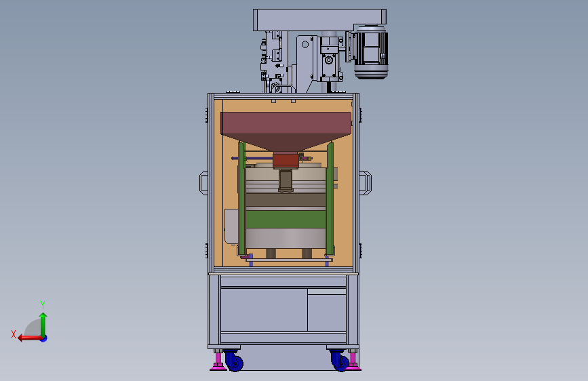Select the right green vertical post
This screenshot has height=381, width=588.
pyautogui.click(x=330, y=199)
